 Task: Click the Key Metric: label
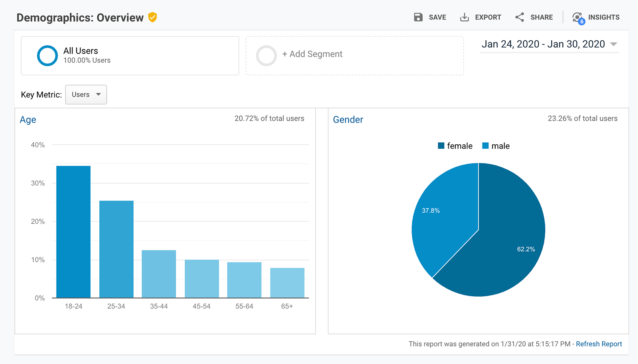tap(41, 94)
